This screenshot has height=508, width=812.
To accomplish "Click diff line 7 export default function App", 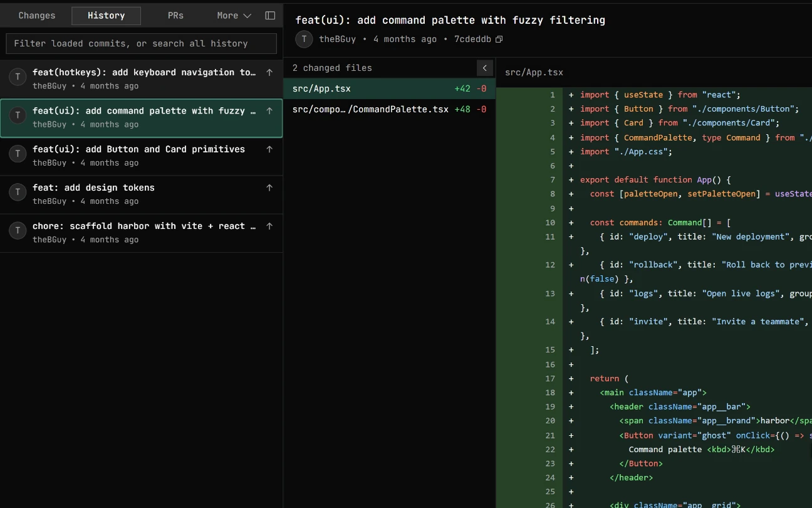I will [654, 179].
